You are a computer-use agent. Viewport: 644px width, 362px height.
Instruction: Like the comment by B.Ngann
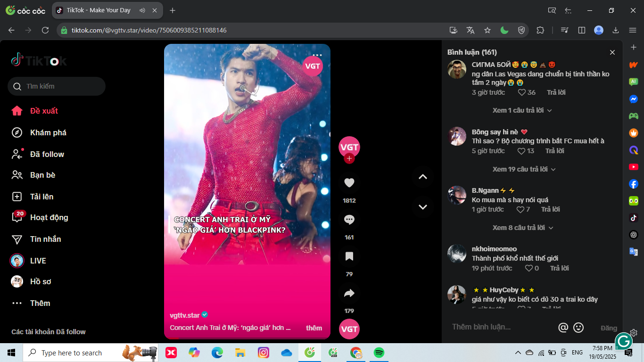tap(520, 209)
